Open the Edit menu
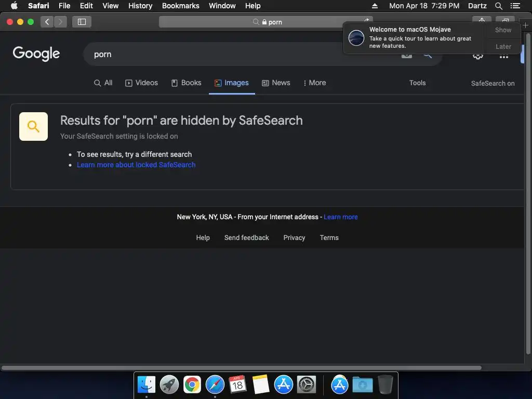Image resolution: width=532 pixels, height=399 pixels. 86,6
